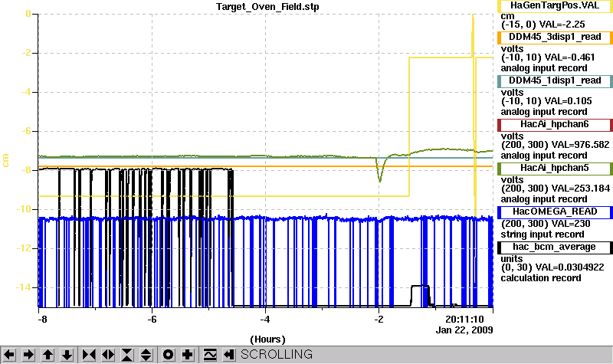Screen dimensions: 613x364
Task: Click the horizontal zoom-in bowtie icon
Action: tap(89, 355)
